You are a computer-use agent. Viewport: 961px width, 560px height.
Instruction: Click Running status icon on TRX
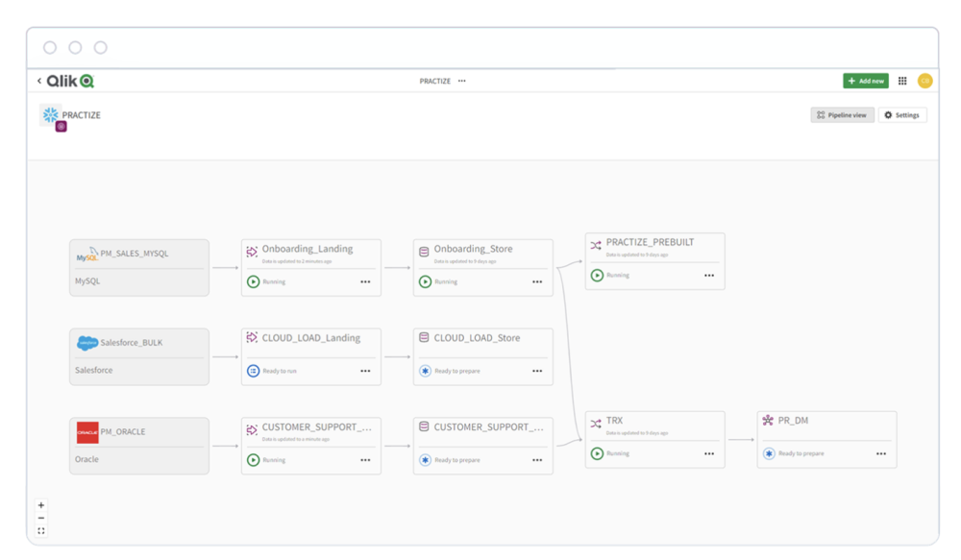click(597, 453)
